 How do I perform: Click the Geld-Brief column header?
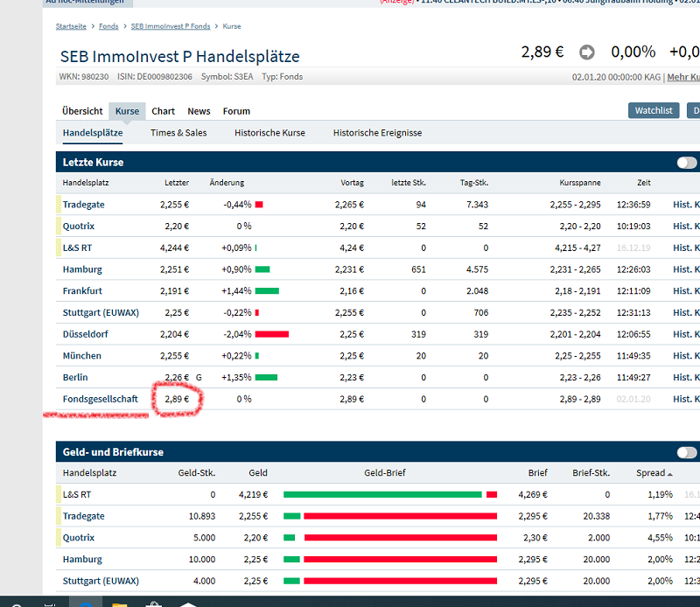[385, 473]
